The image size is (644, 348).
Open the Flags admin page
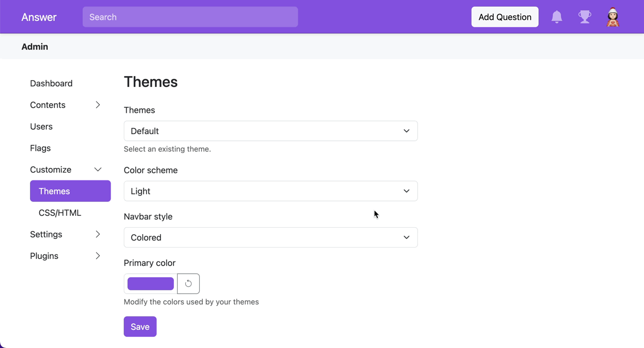click(x=40, y=148)
